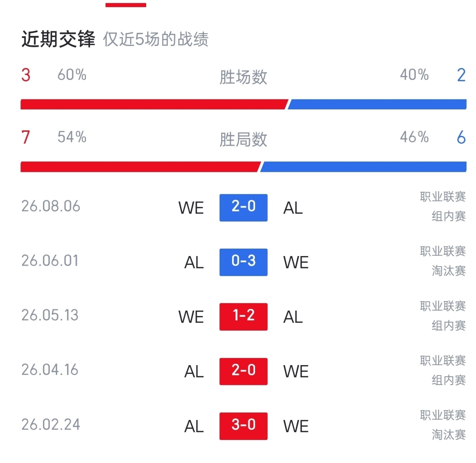Tap team AL in the 26.04.16 match
The height and width of the screenshot is (463, 476).
click(x=194, y=372)
